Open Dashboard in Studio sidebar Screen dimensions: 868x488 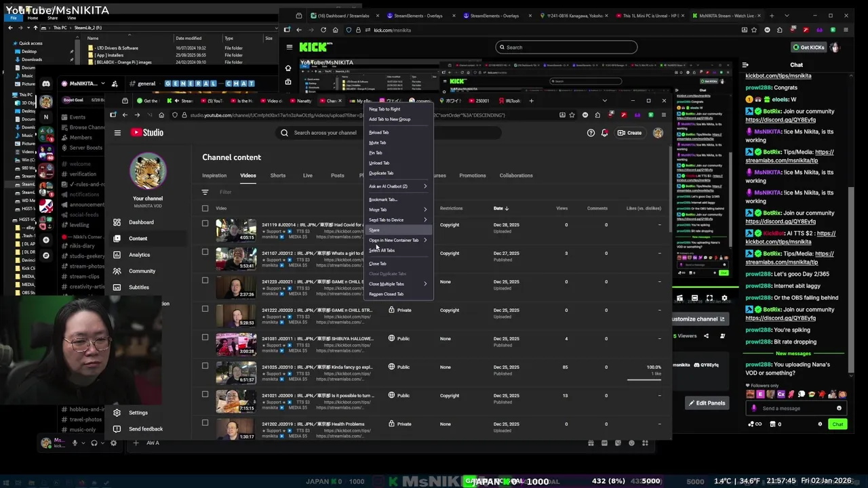tap(141, 222)
